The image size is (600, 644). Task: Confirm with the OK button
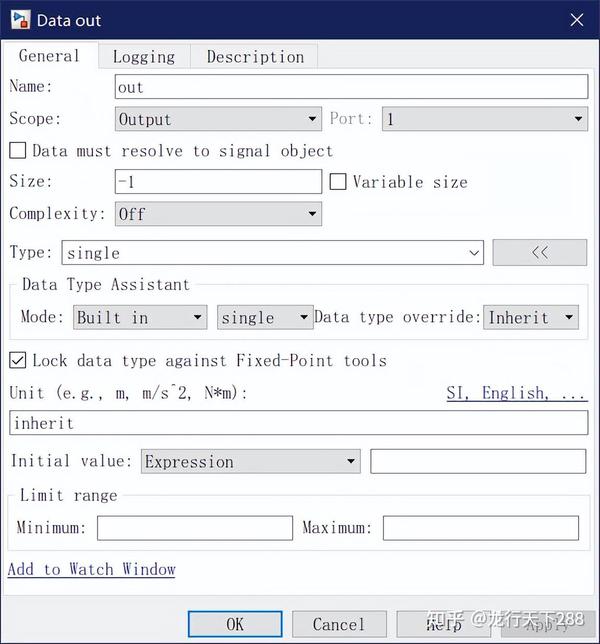(235, 624)
